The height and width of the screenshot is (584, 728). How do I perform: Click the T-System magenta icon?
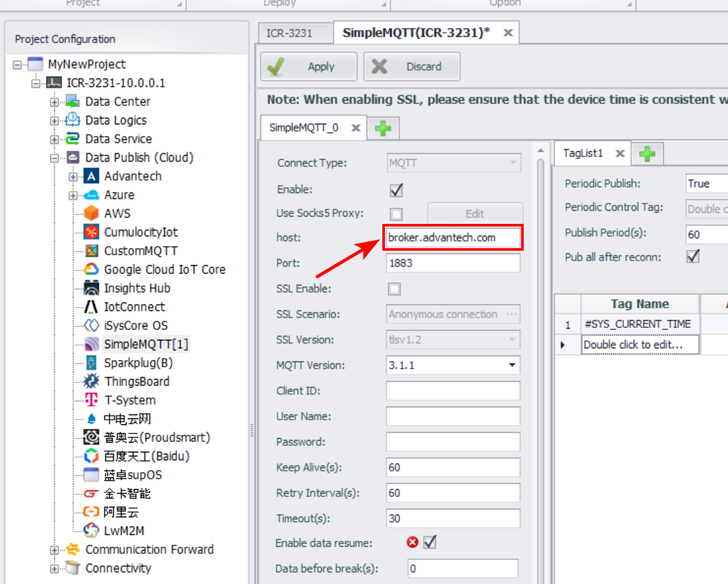click(92, 400)
